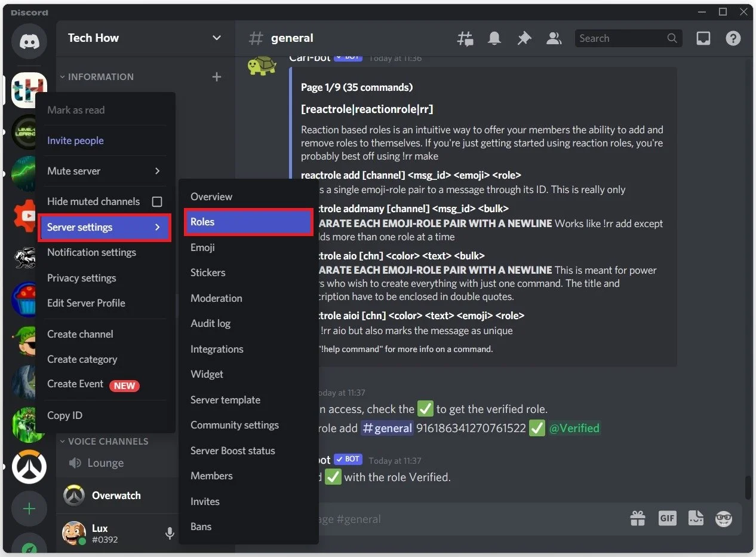
Task: Mute microphone in user panel
Action: tap(170, 532)
